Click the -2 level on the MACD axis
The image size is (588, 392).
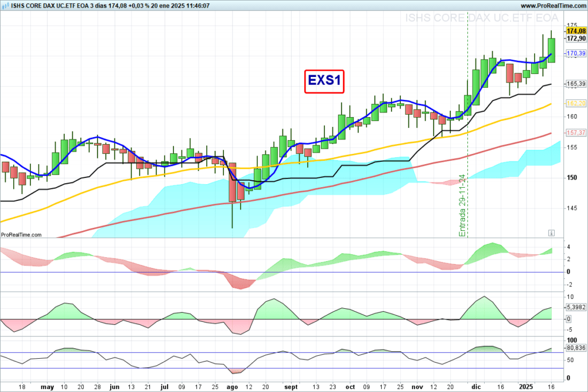tap(569, 285)
